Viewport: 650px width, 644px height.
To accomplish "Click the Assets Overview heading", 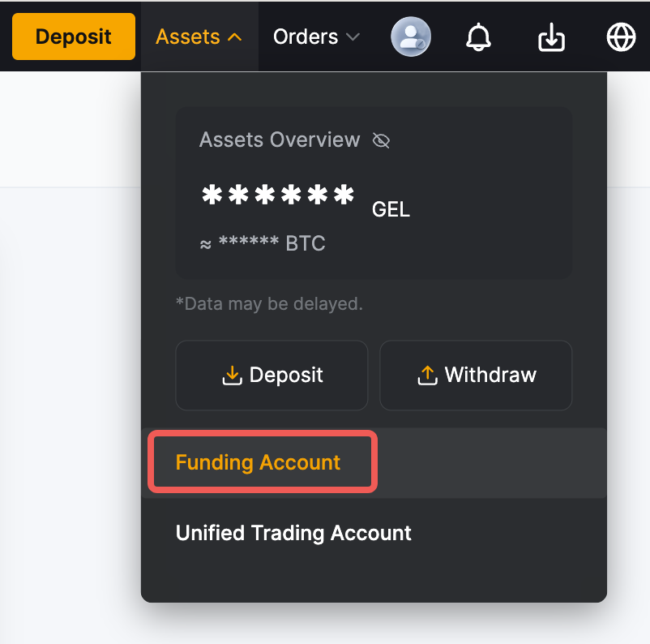I will pyautogui.click(x=280, y=140).
